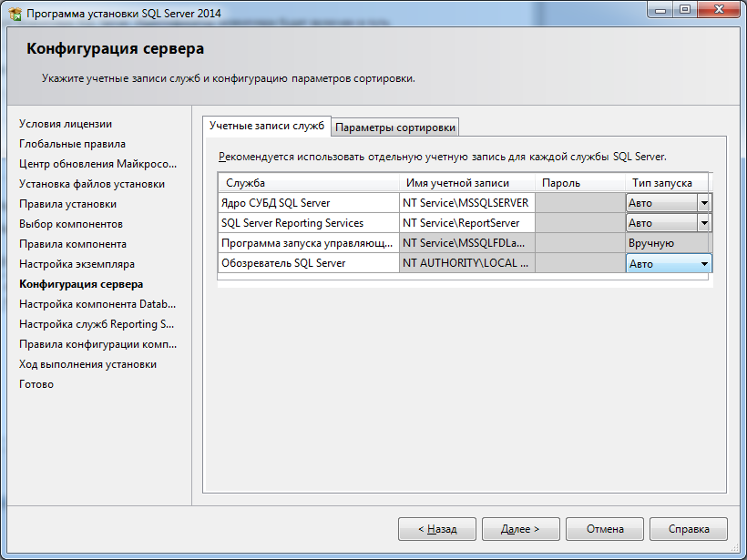Open startup type dropdown for Обозреватель SQL Server
Screen dimensions: 747x560
[x=704, y=264]
